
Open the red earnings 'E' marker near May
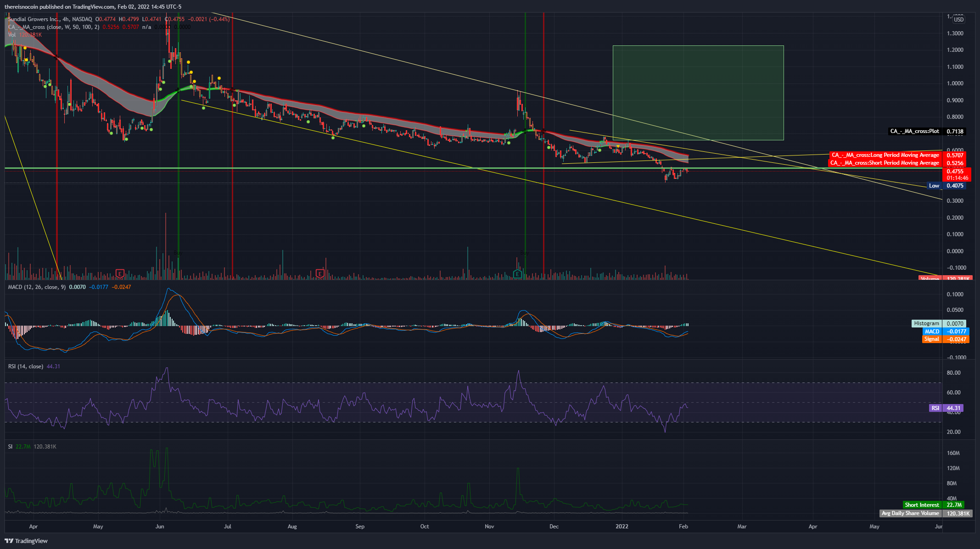click(120, 274)
